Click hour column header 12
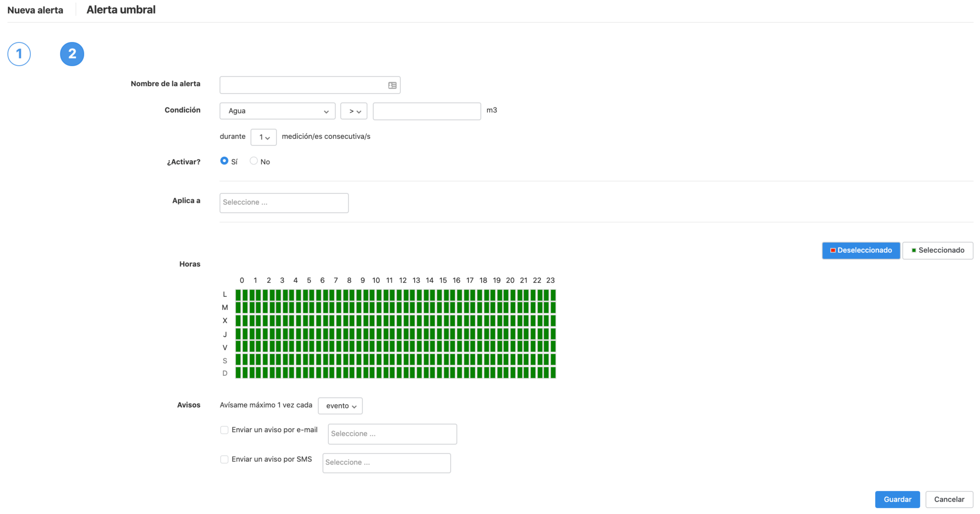Screen dimensions: 980x514 coord(403,280)
